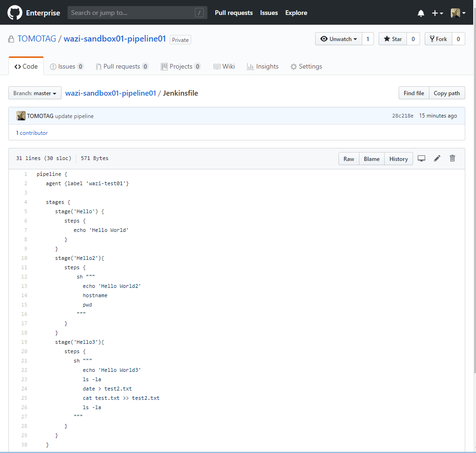Click the code line cat test.txt >> test2.txt

(x=121, y=398)
